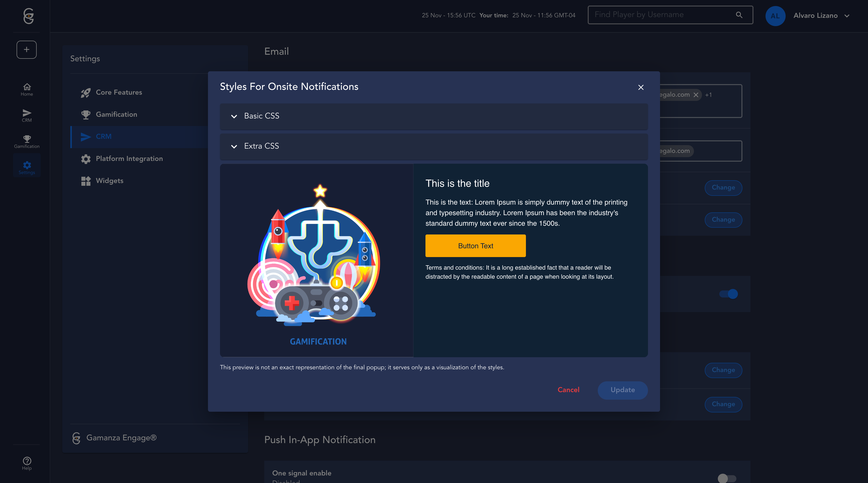The height and width of the screenshot is (483, 868).
Task: Click the plus add button in the sidebar
Action: pos(27,50)
